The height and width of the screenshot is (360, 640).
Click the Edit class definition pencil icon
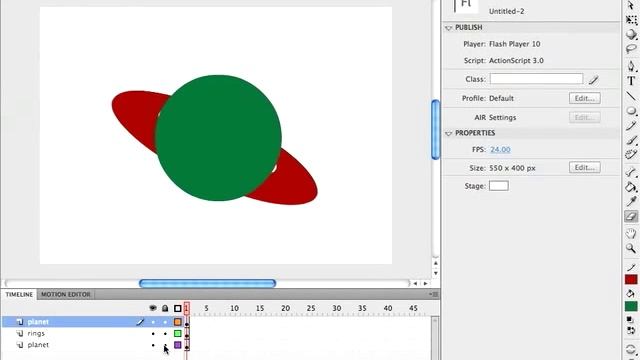click(593, 80)
